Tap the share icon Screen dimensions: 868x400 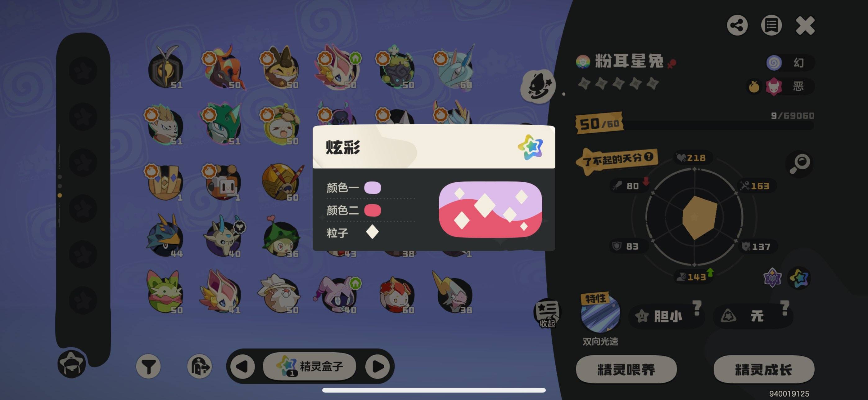[x=737, y=25]
